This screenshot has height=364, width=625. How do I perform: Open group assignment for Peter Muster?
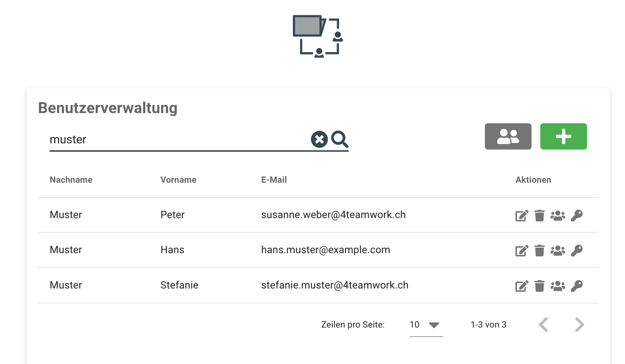(x=557, y=216)
